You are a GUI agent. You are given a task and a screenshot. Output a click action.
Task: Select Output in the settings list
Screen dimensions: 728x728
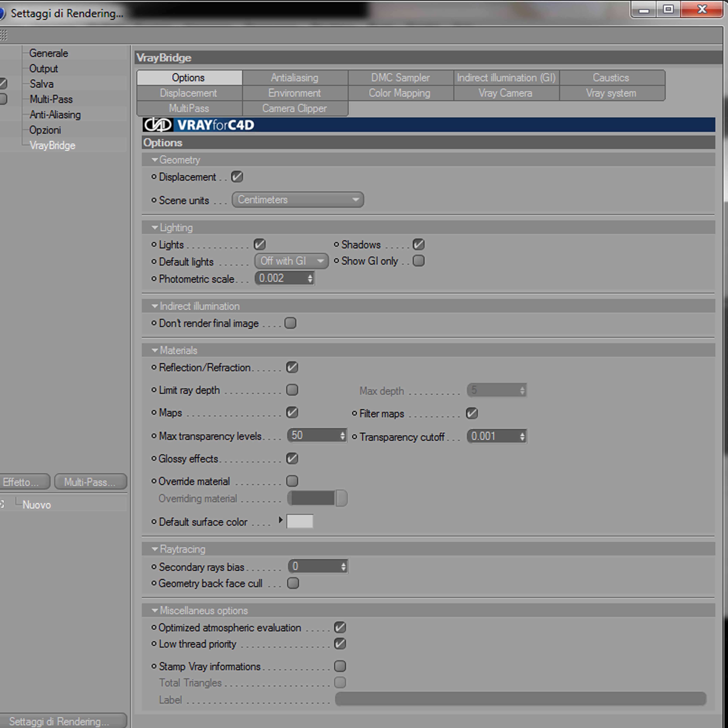coord(44,69)
